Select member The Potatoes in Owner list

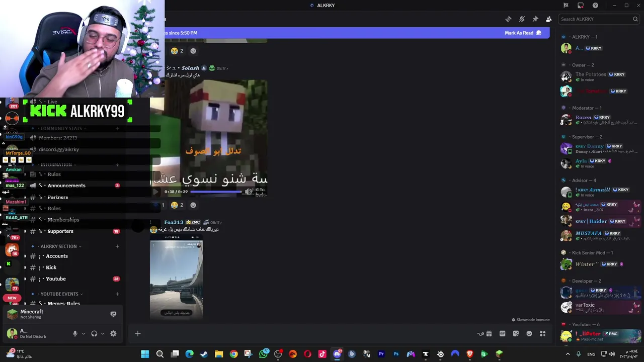tap(600, 76)
